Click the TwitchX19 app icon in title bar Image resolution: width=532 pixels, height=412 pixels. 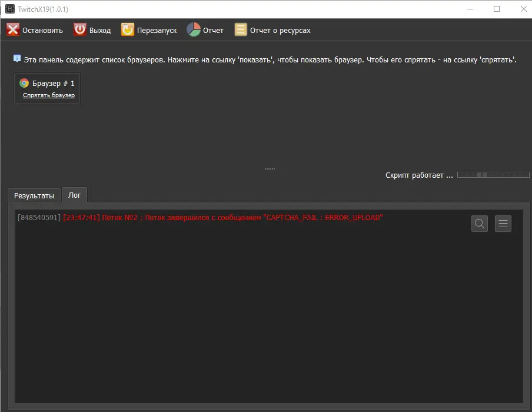(10, 9)
